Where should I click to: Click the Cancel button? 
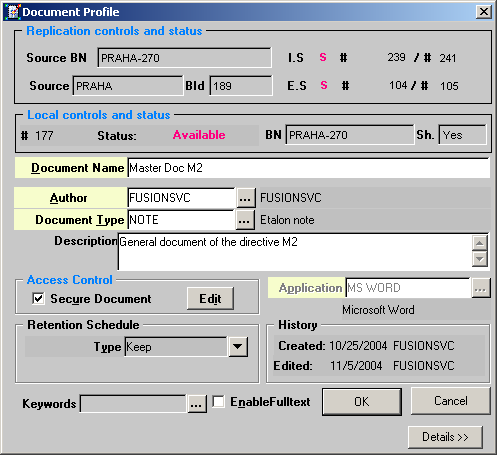(451, 401)
